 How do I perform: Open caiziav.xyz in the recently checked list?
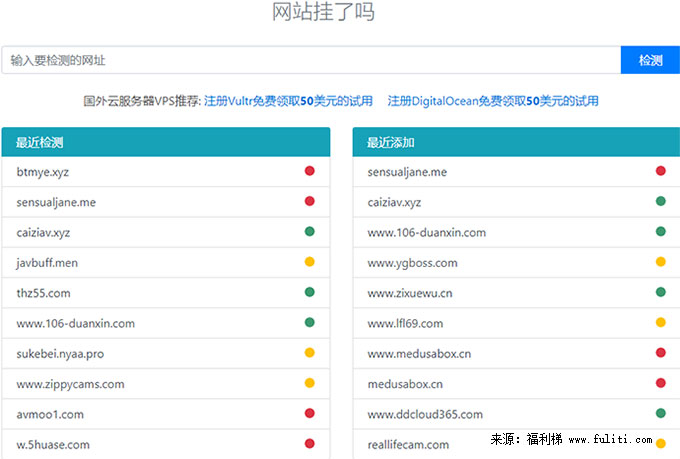point(43,232)
